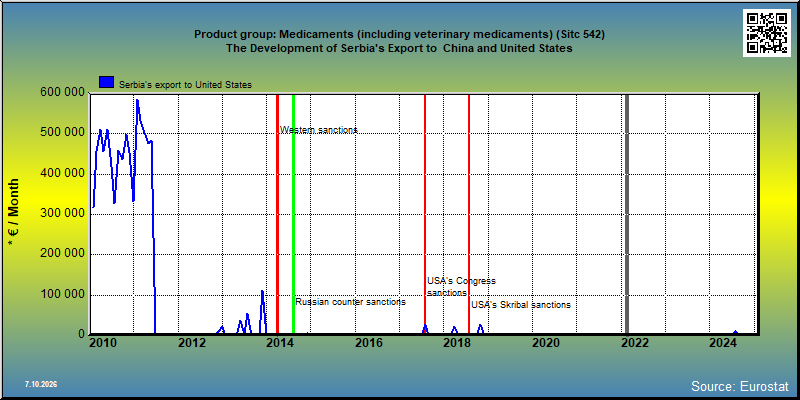The height and width of the screenshot is (400, 800).
Task: Click the date stamp "7.10.2026"
Action: point(41,384)
